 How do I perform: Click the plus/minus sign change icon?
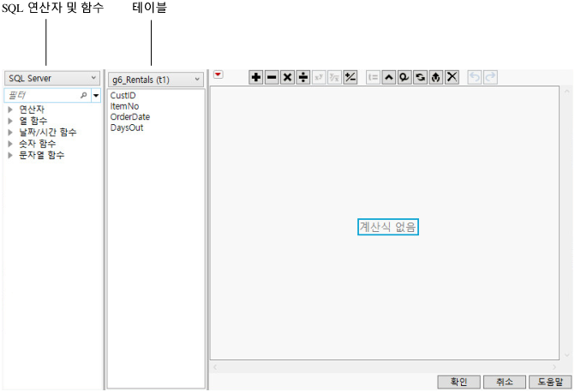point(350,77)
